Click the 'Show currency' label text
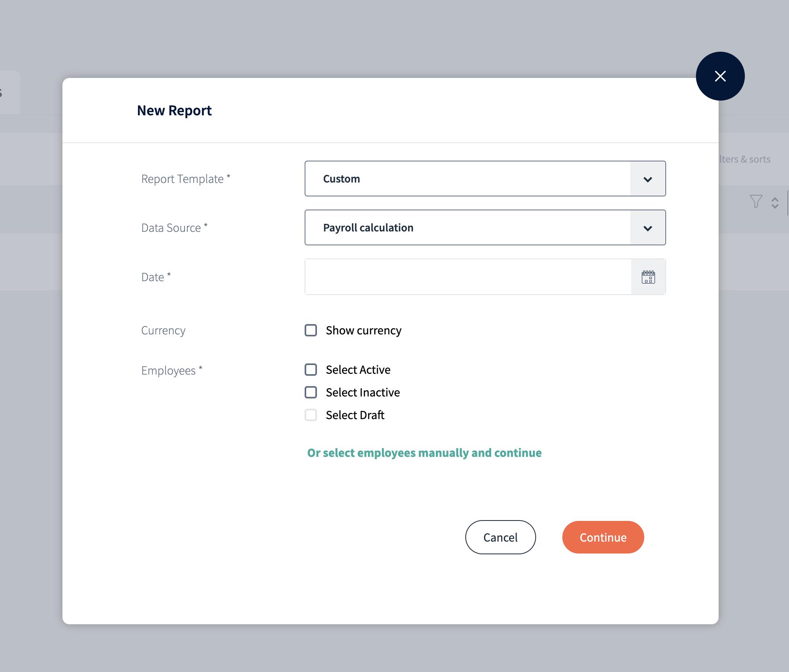The width and height of the screenshot is (789, 672). click(363, 330)
